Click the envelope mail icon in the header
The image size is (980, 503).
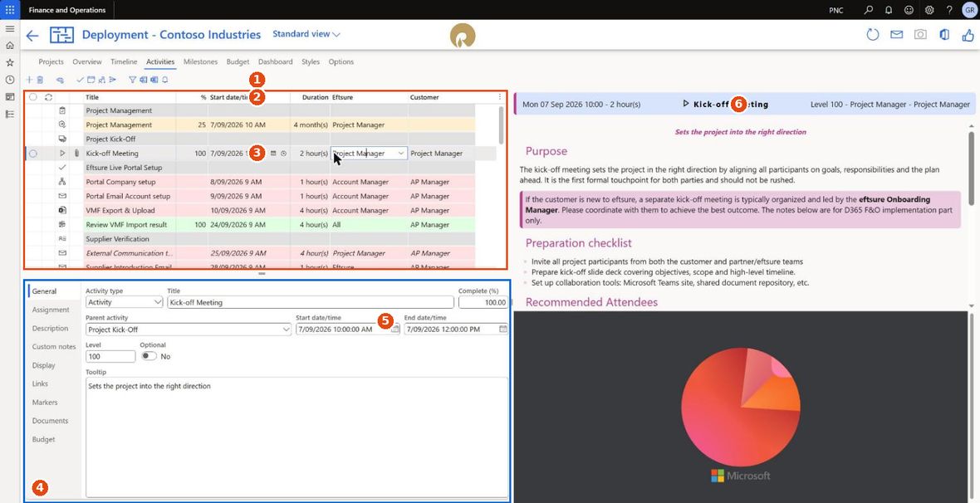[897, 35]
